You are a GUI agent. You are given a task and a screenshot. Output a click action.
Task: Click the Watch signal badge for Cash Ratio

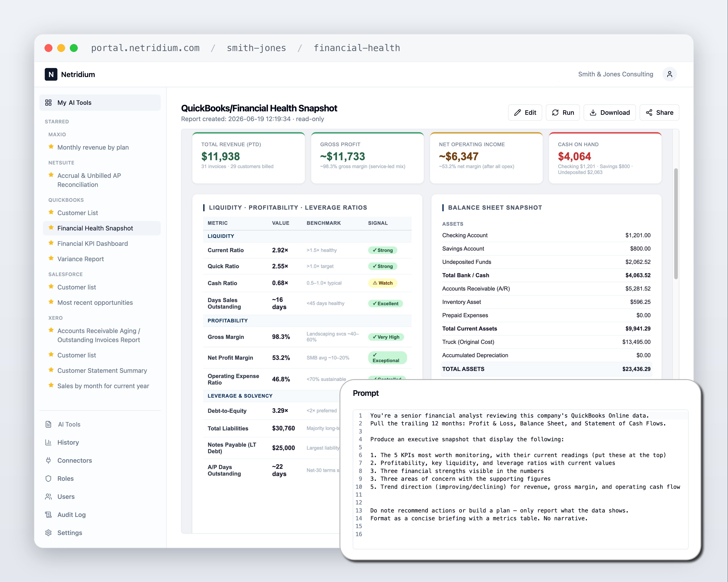(383, 283)
